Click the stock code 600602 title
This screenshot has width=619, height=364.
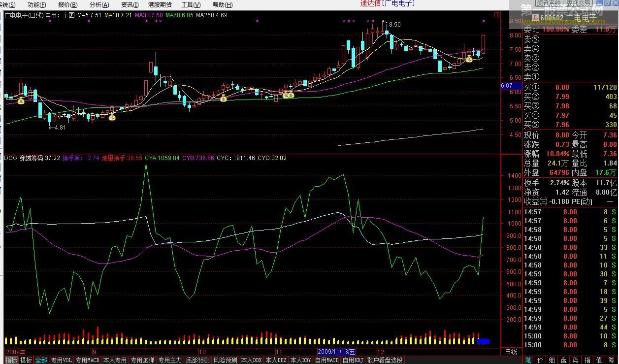[552, 18]
